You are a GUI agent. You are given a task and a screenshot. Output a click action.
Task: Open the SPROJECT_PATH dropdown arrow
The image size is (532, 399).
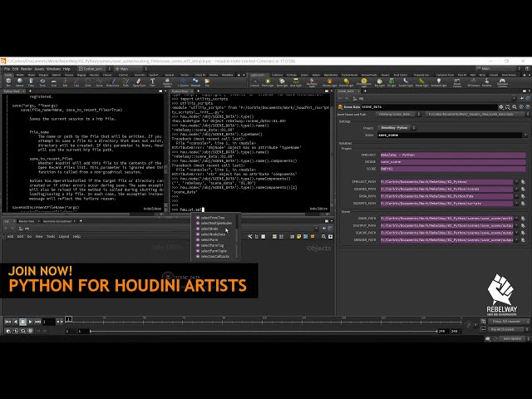tap(517, 182)
